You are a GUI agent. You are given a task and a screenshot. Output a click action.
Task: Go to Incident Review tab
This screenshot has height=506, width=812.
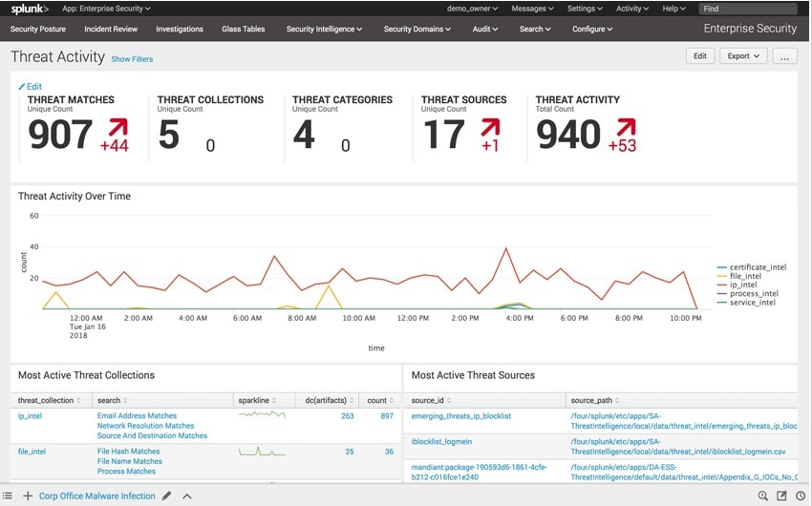coord(111,29)
